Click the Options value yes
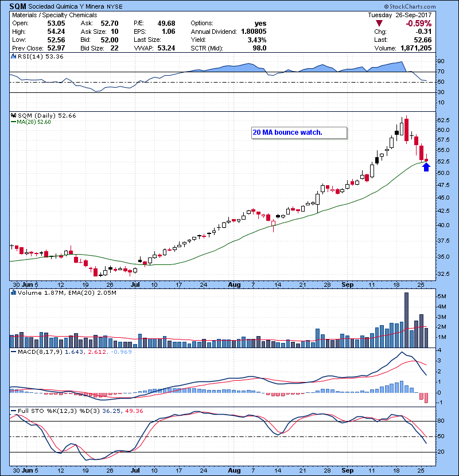This screenshot has height=476, width=459. click(260, 24)
